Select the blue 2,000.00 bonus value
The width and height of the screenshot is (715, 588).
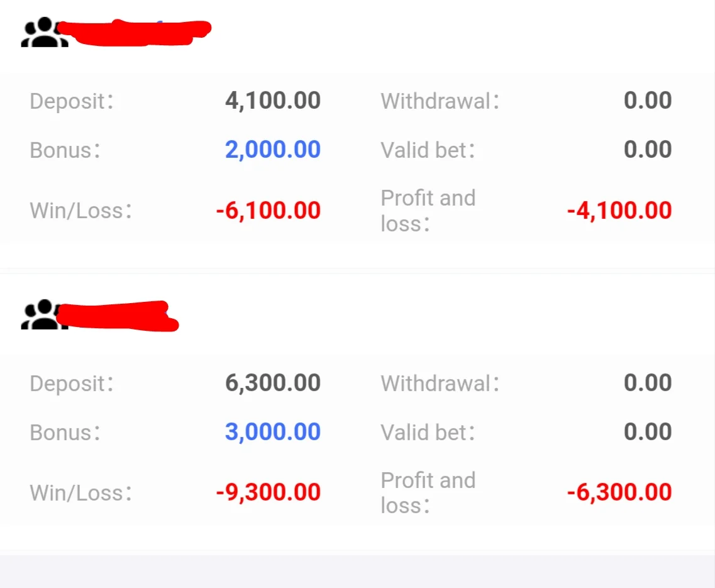pyautogui.click(x=273, y=150)
